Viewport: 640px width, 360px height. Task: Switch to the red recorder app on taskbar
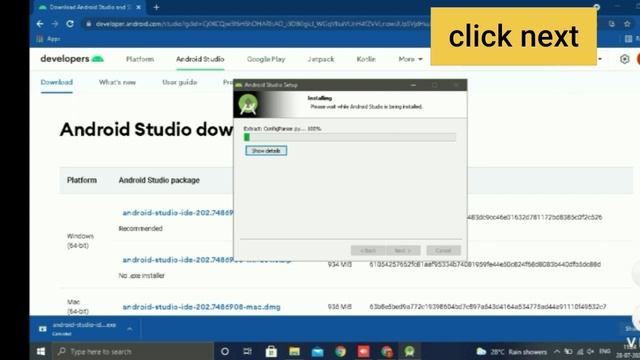pyautogui.click(x=363, y=351)
